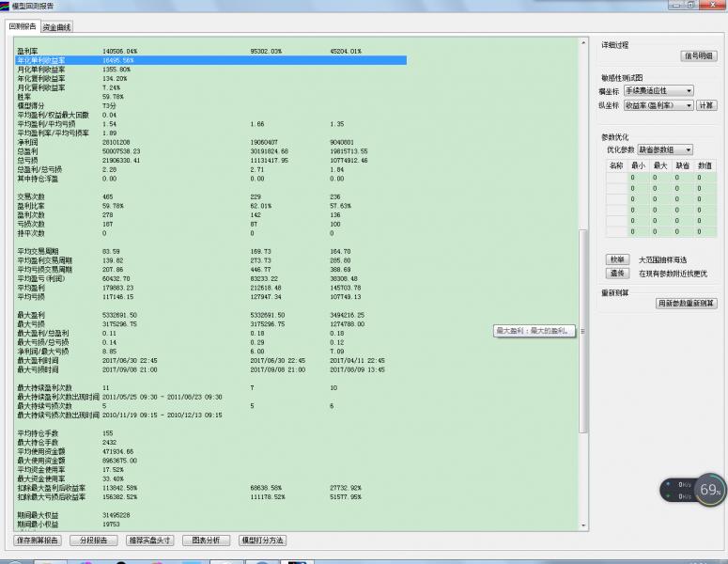Screen dimensions: 728x564
Task: Click the value 140506.04% in 盈利率 row
Action: (120, 51)
